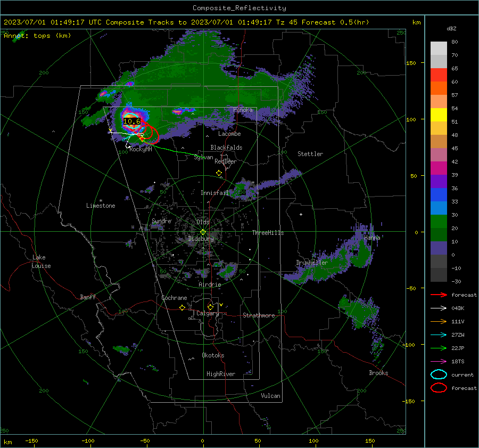Image resolution: width=479 pixels, height=448 pixels.
Task: Click the yellow diamond marker above Calgary
Action: click(x=210, y=307)
